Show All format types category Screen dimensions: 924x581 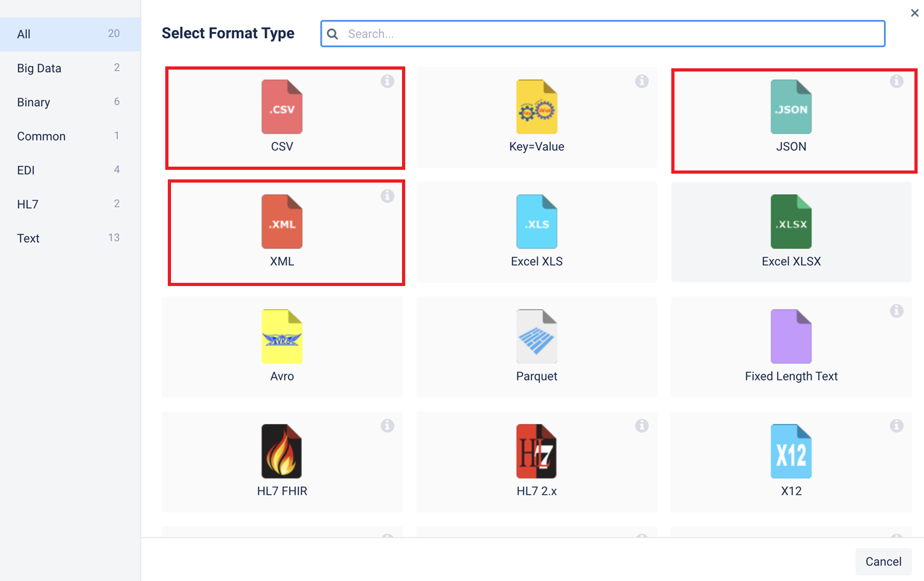[70, 34]
